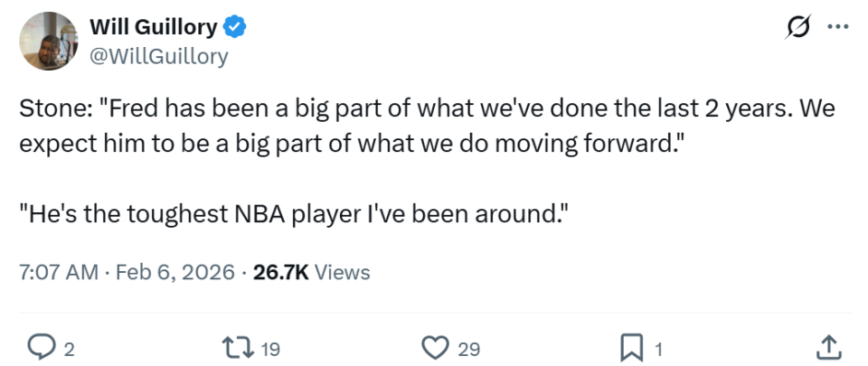Open the three-dot more options menu
Screen dimensions: 868x366
coord(838,28)
